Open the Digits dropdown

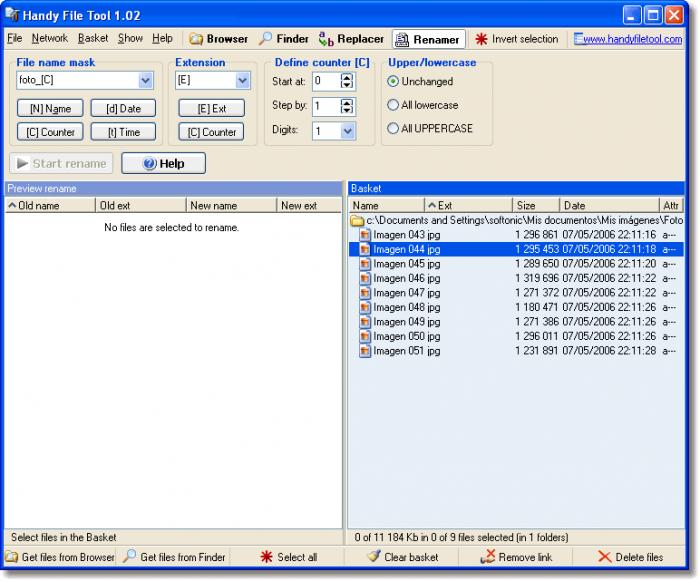(348, 131)
